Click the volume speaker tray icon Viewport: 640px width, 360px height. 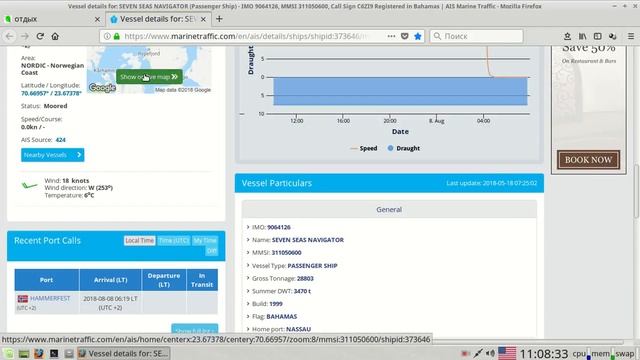tap(490, 353)
